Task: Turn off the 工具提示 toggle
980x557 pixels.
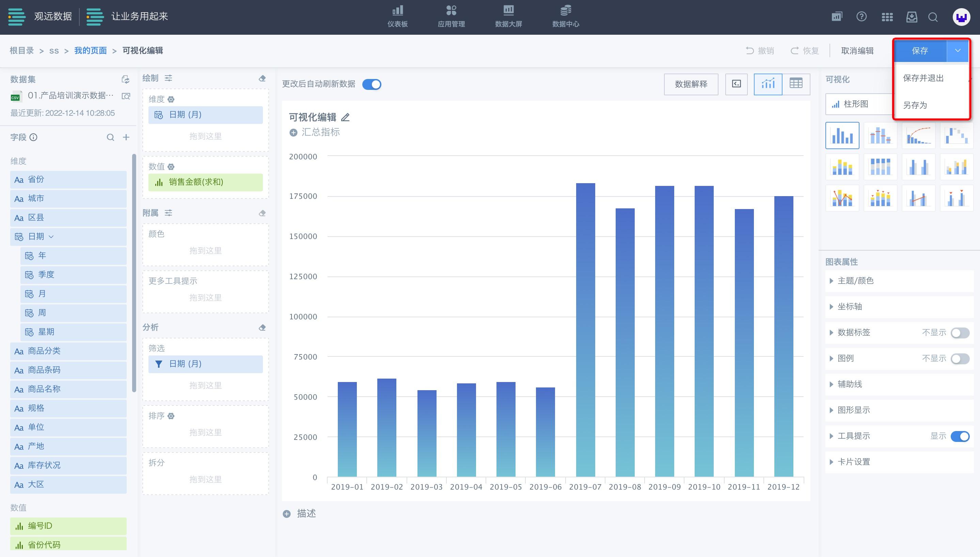Action: [960, 436]
